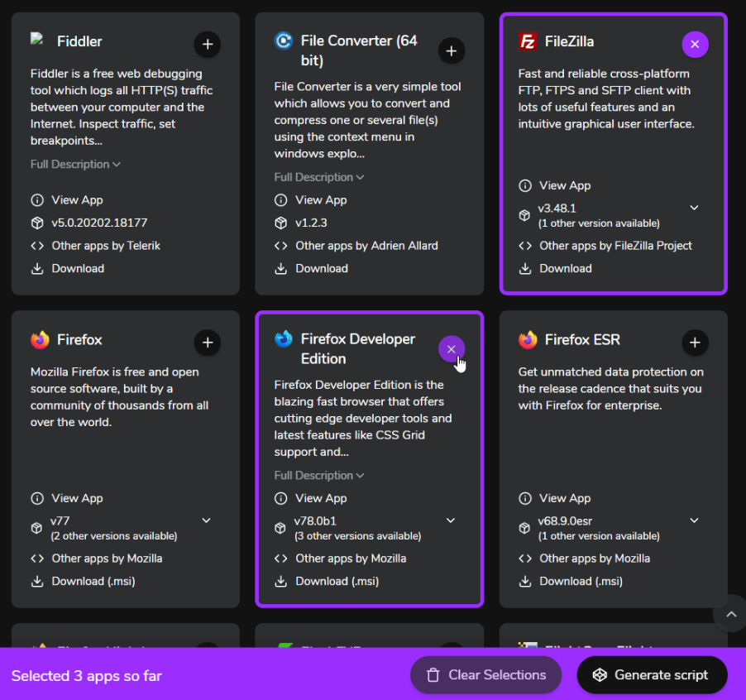Open Other apps by Telerik link

click(x=106, y=246)
